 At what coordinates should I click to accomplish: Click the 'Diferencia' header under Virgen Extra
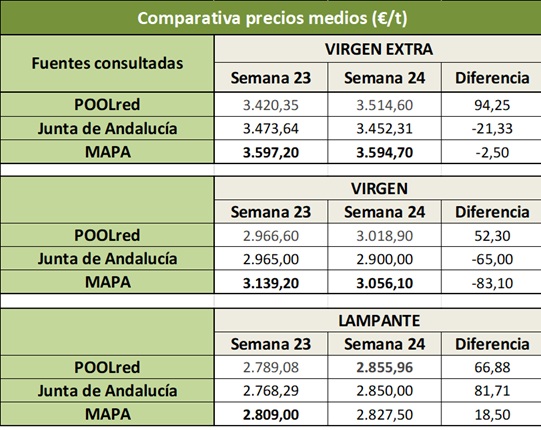point(492,78)
